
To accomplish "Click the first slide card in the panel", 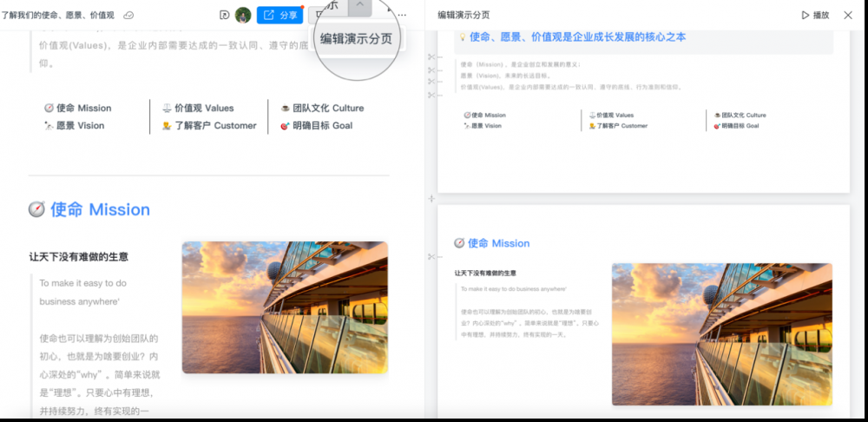I will coord(643,112).
